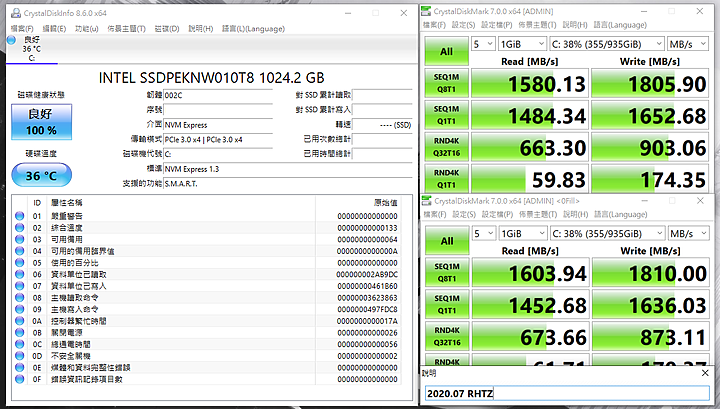Open 1GiB size dropdown in lower CrystalDiskMark
This screenshot has height=409, width=720.
(x=523, y=234)
